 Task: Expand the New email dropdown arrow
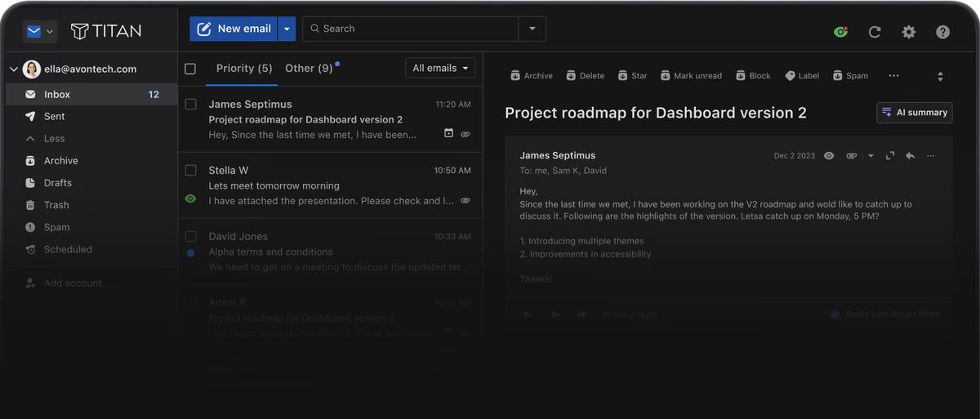click(x=287, y=29)
